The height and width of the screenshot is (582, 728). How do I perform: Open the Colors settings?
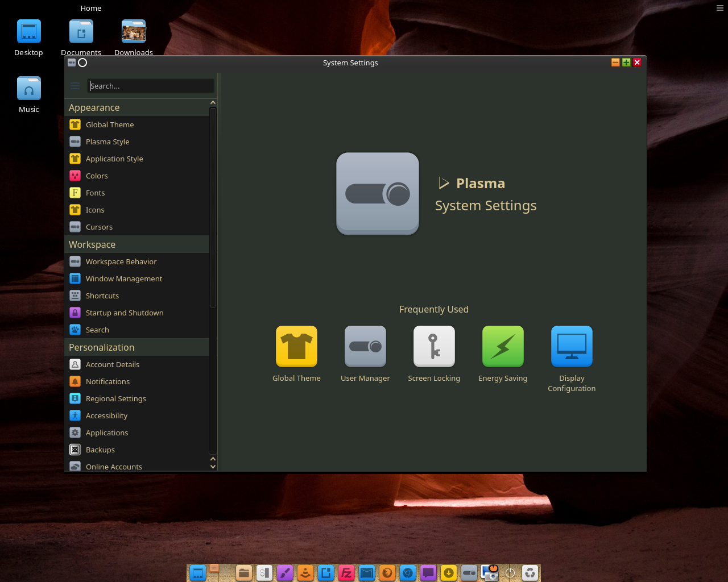click(137, 176)
